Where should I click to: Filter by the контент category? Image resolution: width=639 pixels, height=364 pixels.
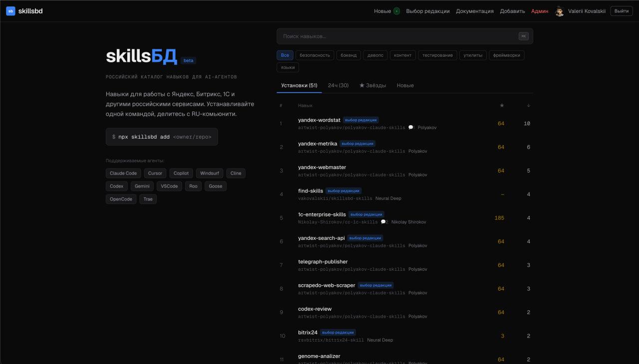tap(403, 55)
